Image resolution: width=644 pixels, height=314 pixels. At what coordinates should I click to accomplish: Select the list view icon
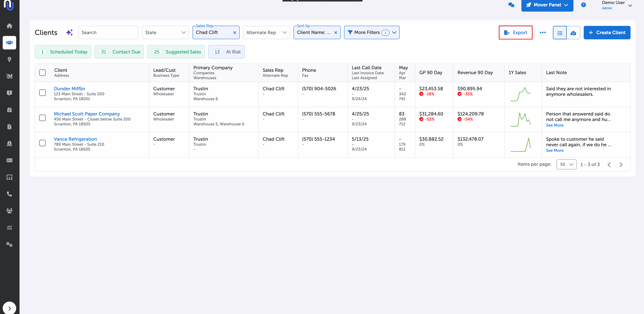click(x=559, y=33)
